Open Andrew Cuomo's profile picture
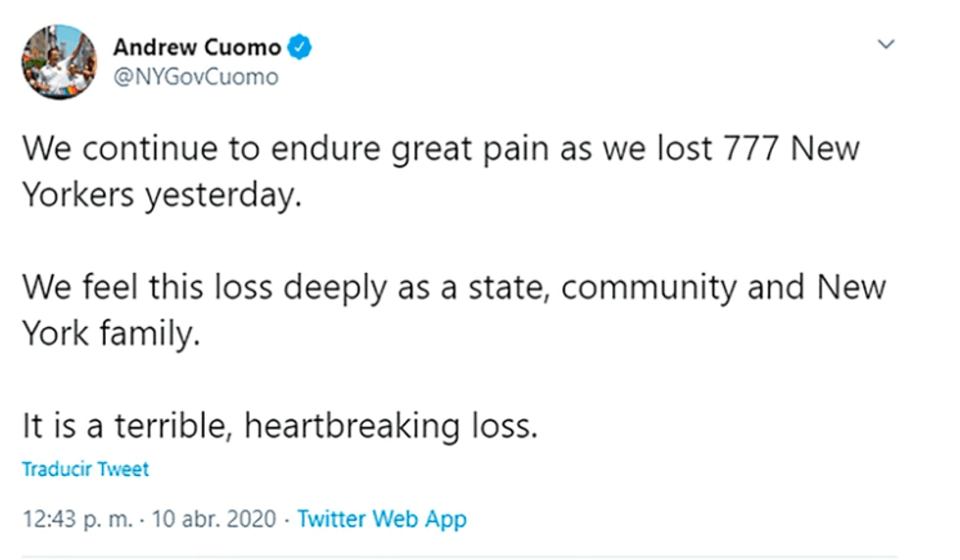This screenshot has height=560, width=960. point(59,61)
